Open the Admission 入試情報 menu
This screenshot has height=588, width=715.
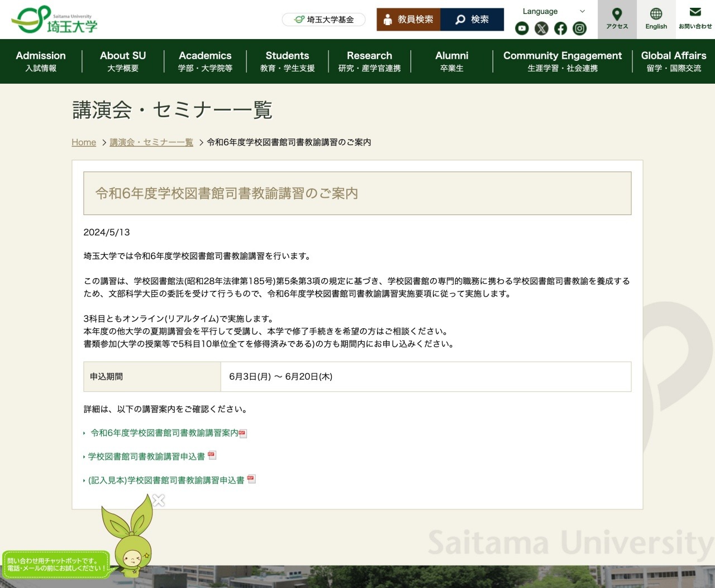tap(41, 61)
